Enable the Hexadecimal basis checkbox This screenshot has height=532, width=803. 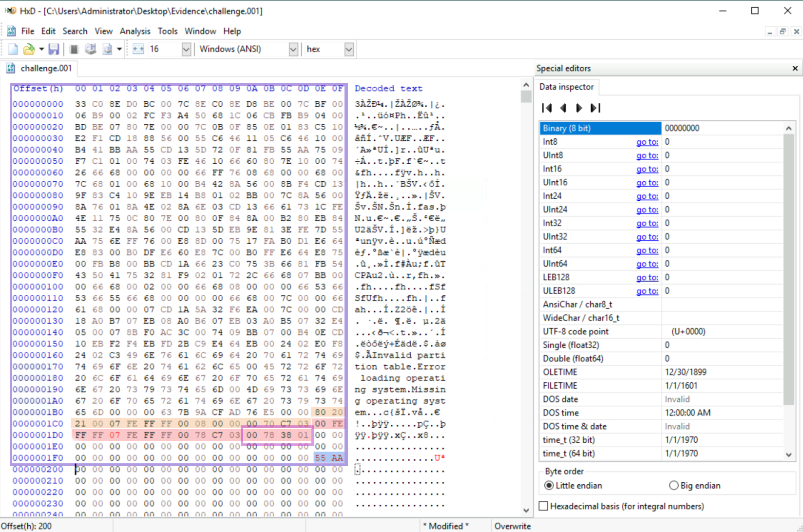coord(544,506)
